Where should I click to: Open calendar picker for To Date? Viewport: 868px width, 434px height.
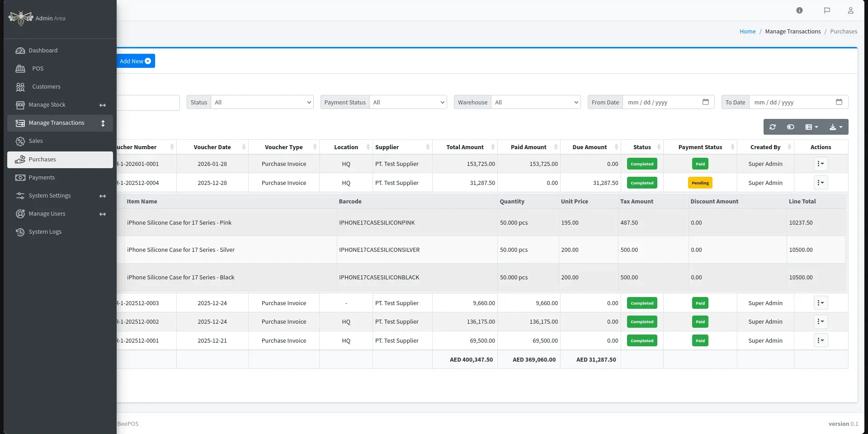(839, 102)
